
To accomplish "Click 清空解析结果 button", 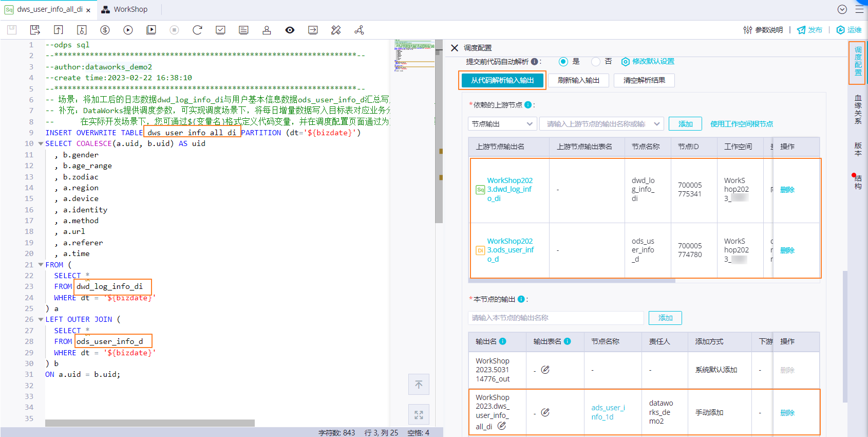I will point(644,80).
